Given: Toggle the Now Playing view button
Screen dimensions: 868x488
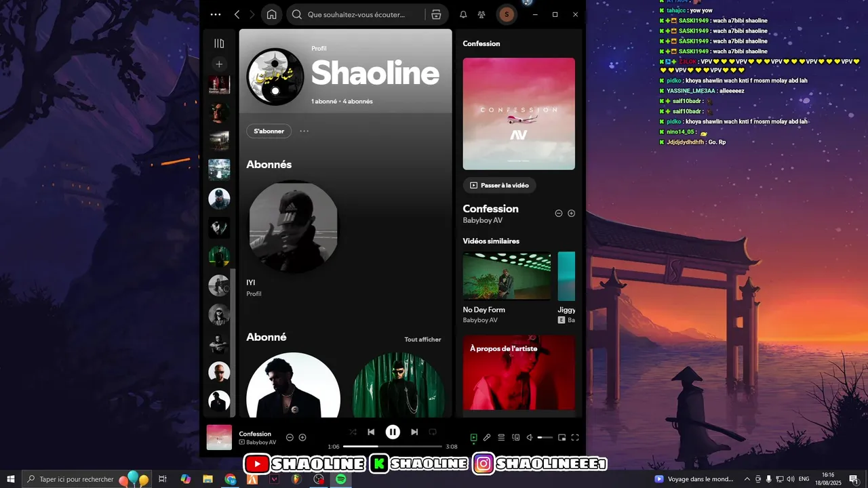Looking at the screenshot, I should pyautogui.click(x=474, y=437).
